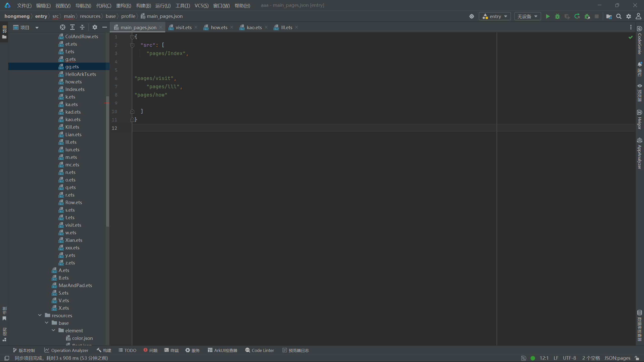Collapse the base folder
The height and width of the screenshot is (362, 644).
47,323
